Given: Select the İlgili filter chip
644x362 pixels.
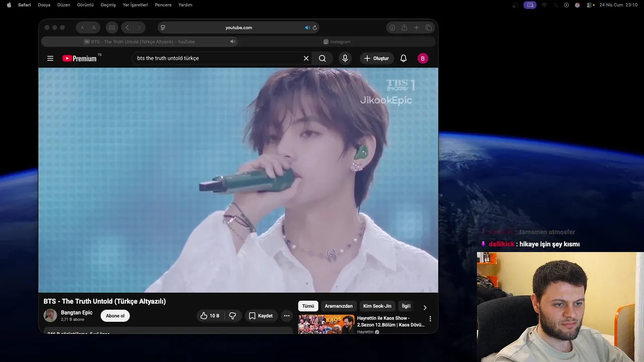Looking at the screenshot, I should [x=406, y=306].
